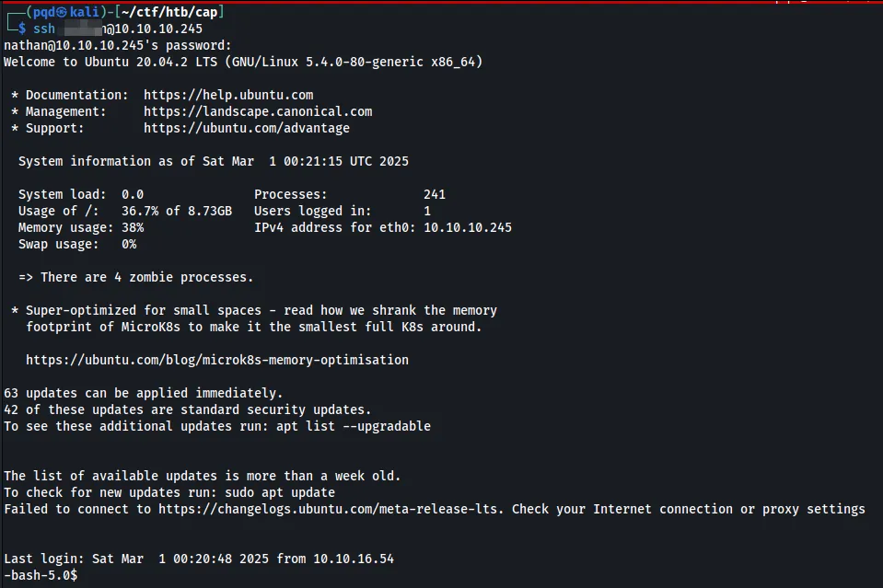This screenshot has width=883, height=588.
Task: Click the Memory usage 38% value
Action: point(133,227)
